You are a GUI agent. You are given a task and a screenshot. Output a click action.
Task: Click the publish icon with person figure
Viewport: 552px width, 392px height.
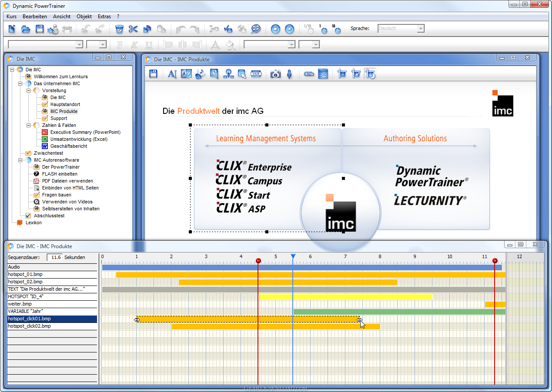click(x=53, y=29)
